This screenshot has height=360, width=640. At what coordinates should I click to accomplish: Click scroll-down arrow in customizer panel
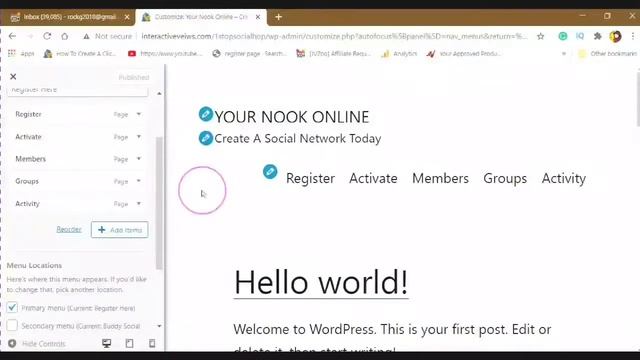pos(159,326)
